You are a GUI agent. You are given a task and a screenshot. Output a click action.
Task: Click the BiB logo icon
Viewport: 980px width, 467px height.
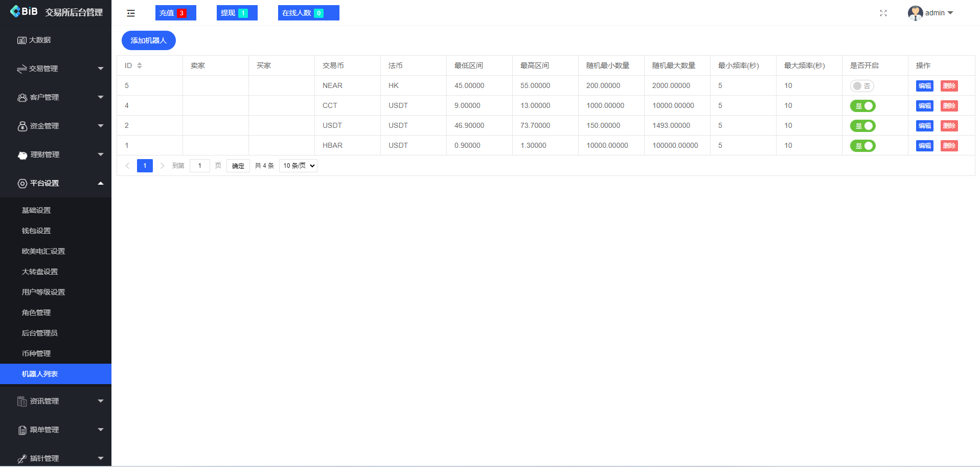click(x=15, y=11)
